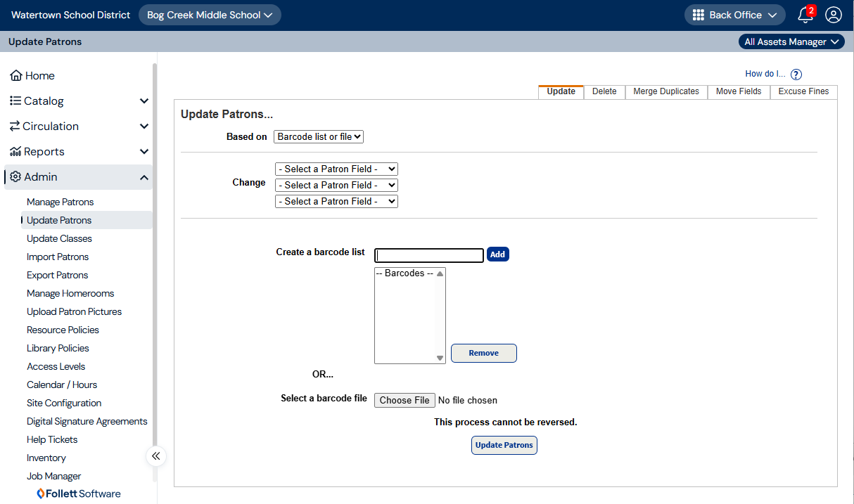Open the Based on dropdown
854x504 pixels.
point(318,136)
